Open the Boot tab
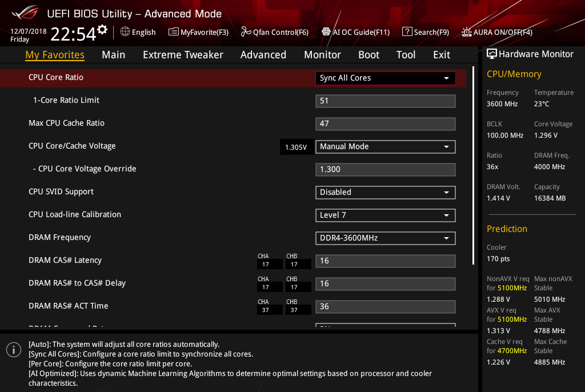585x392 pixels. (368, 55)
